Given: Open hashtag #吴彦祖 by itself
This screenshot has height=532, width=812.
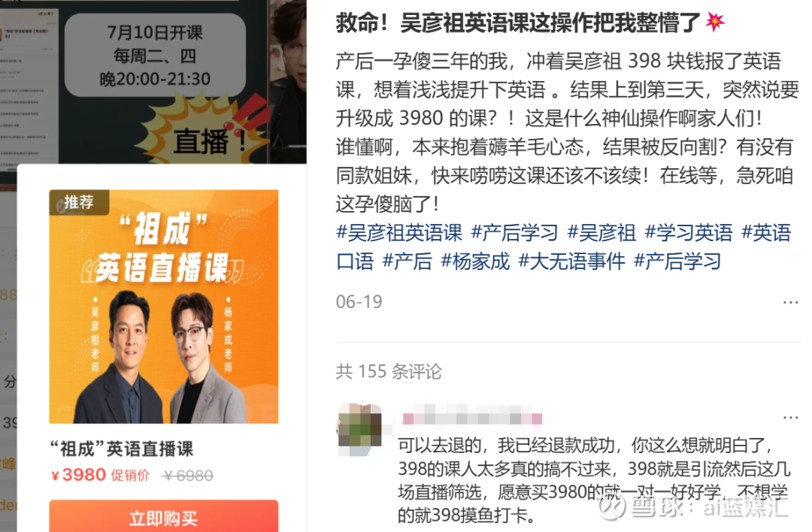Looking at the screenshot, I should 601,233.
